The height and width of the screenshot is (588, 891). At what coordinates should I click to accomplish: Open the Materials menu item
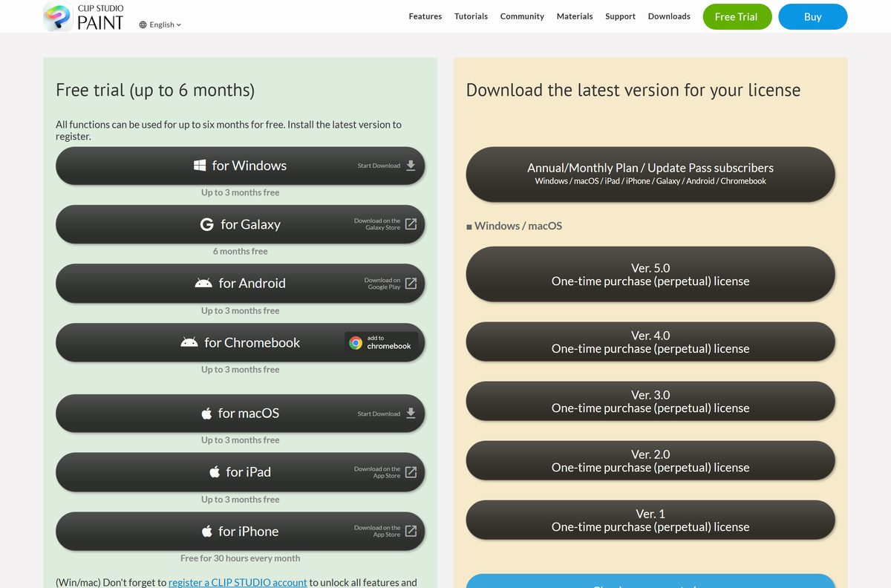coord(575,16)
